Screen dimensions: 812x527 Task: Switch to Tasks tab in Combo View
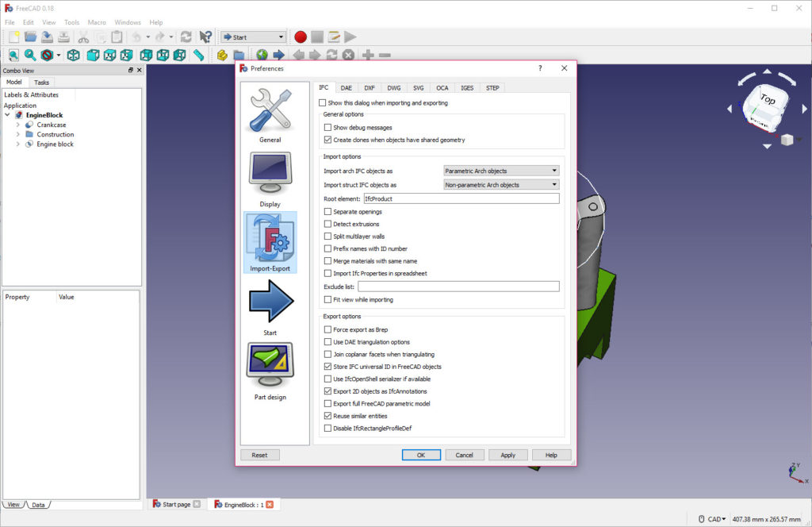click(41, 83)
